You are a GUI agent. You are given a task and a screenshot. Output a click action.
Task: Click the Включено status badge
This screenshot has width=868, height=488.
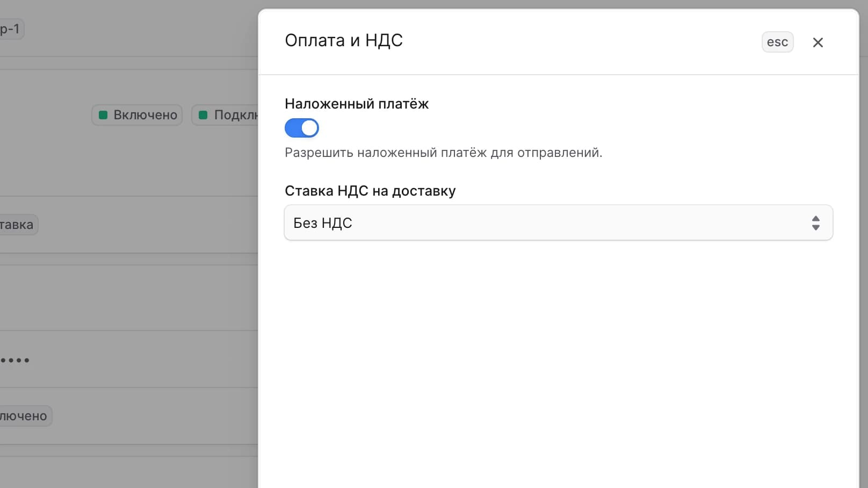tap(137, 115)
